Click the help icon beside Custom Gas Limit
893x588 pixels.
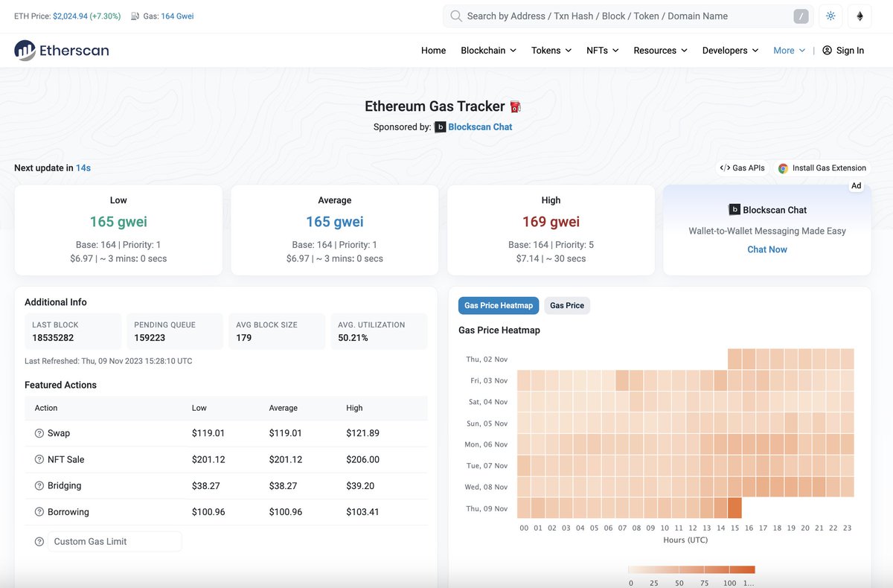tap(39, 542)
